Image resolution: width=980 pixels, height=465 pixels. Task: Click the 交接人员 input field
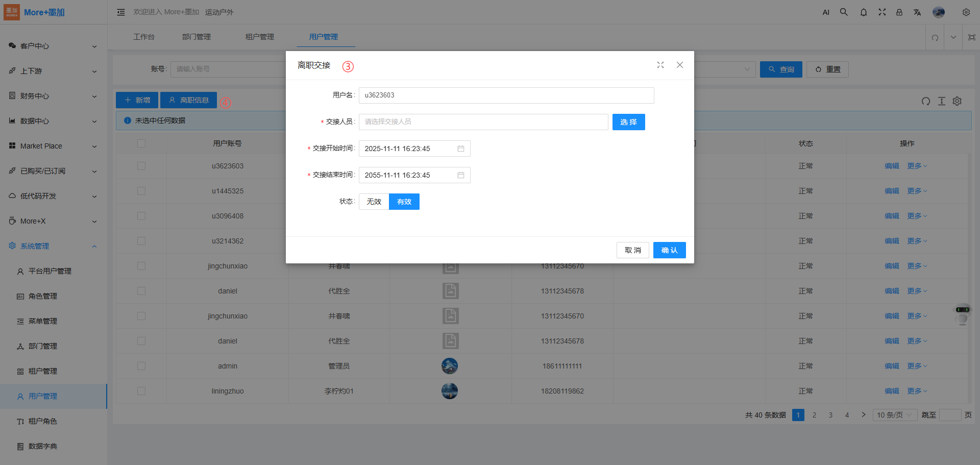pyautogui.click(x=483, y=122)
